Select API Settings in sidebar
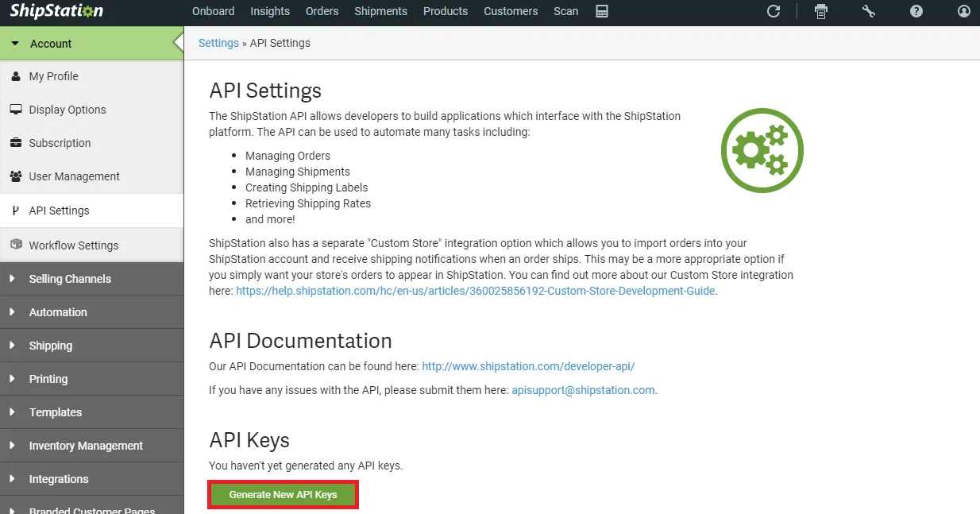Image resolution: width=980 pixels, height=514 pixels. pos(91,211)
